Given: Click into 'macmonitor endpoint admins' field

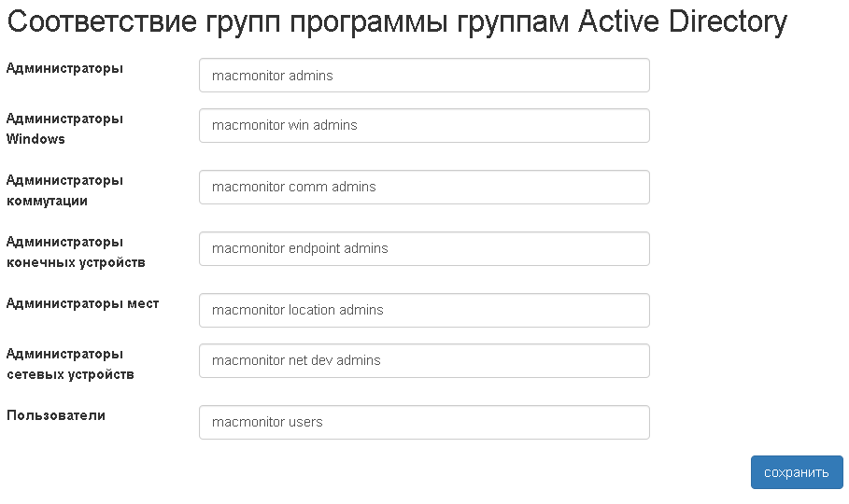Looking at the screenshot, I should click(x=424, y=248).
